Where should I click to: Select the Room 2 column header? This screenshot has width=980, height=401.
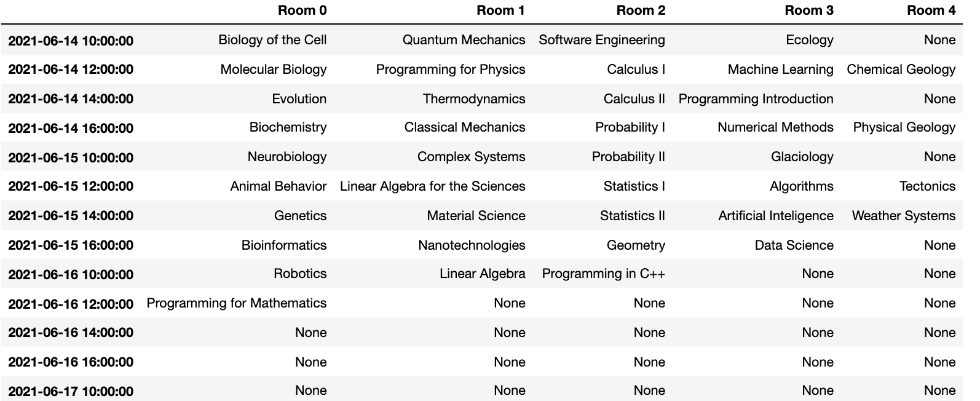click(641, 10)
